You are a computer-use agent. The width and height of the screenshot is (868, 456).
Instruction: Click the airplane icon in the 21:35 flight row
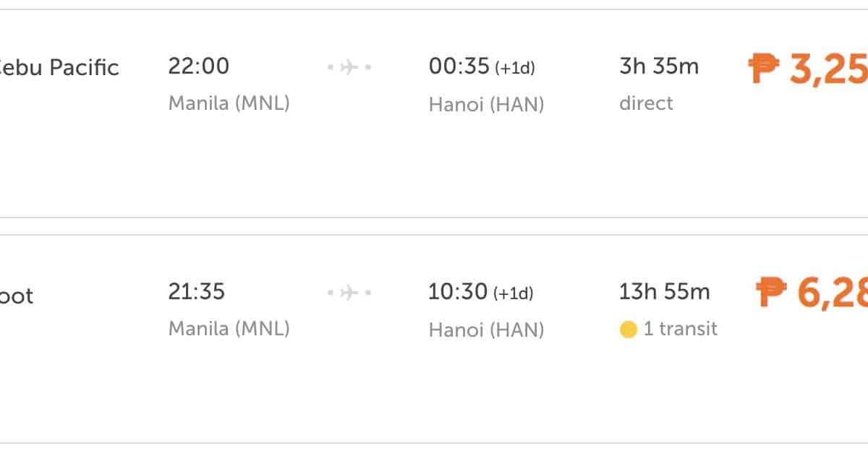click(349, 293)
